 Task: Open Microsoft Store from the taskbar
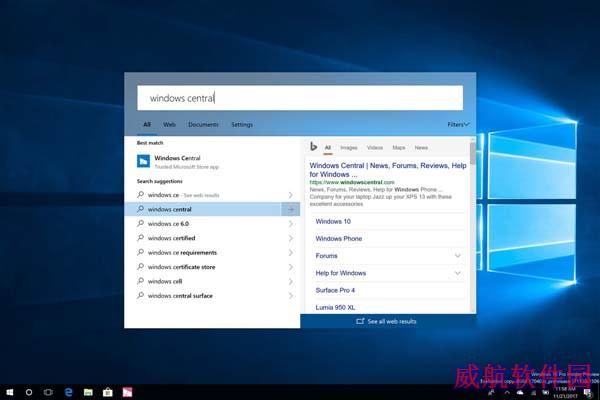click(108, 392)
